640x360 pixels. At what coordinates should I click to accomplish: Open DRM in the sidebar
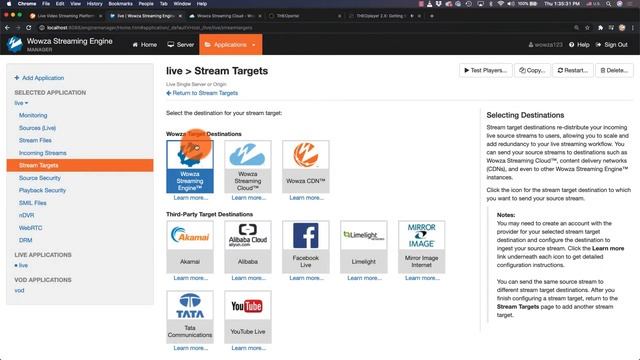(25, 240)
